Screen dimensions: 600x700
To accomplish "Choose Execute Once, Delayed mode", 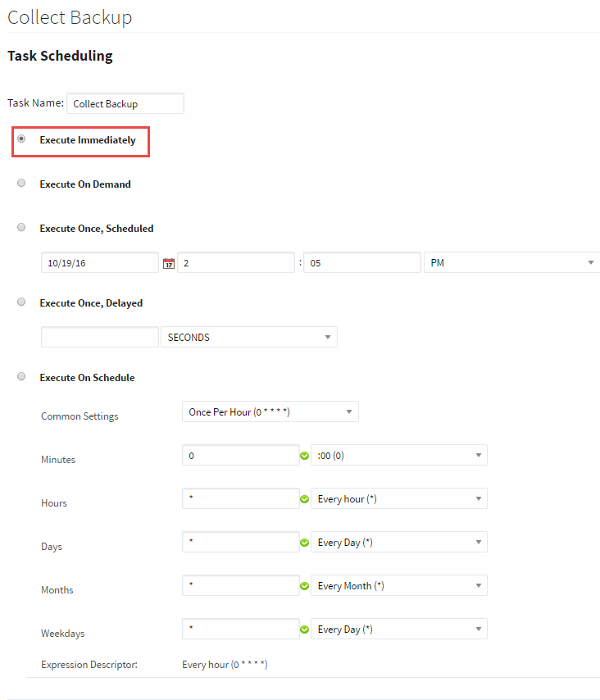I will coord(20,302).
